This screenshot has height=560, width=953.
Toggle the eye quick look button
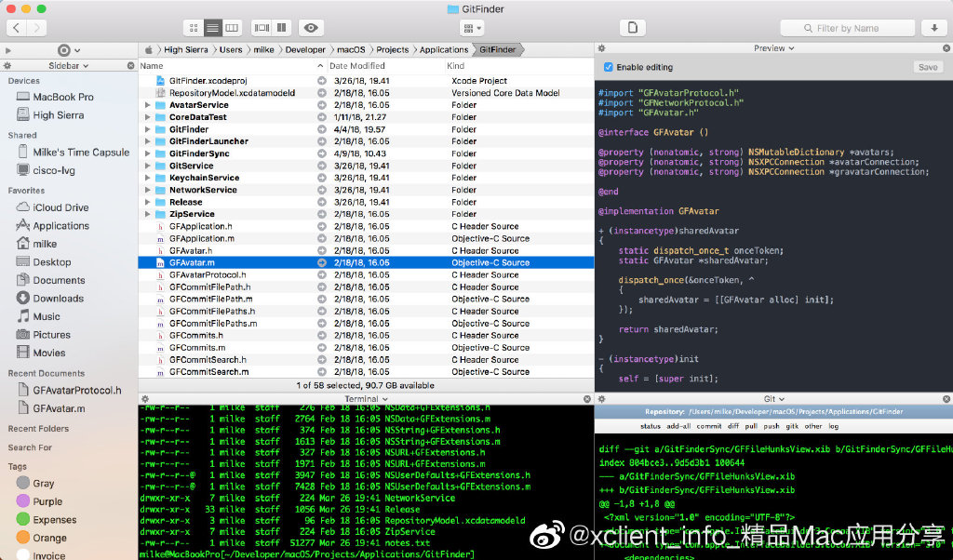click(x=311, y=28)
